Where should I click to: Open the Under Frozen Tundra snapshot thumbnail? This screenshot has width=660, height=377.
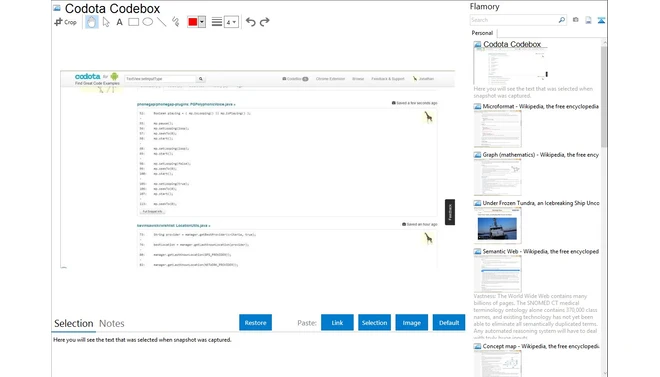point(497,226)
